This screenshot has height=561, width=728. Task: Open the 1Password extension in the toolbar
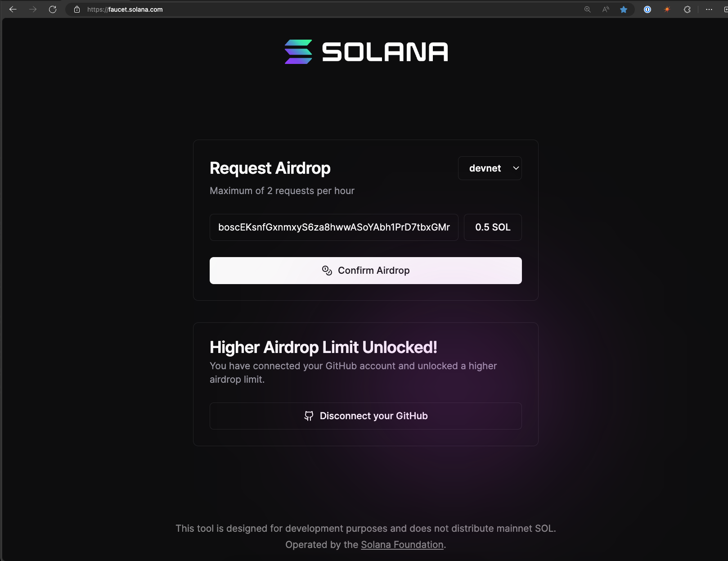[x=647, y=9]
